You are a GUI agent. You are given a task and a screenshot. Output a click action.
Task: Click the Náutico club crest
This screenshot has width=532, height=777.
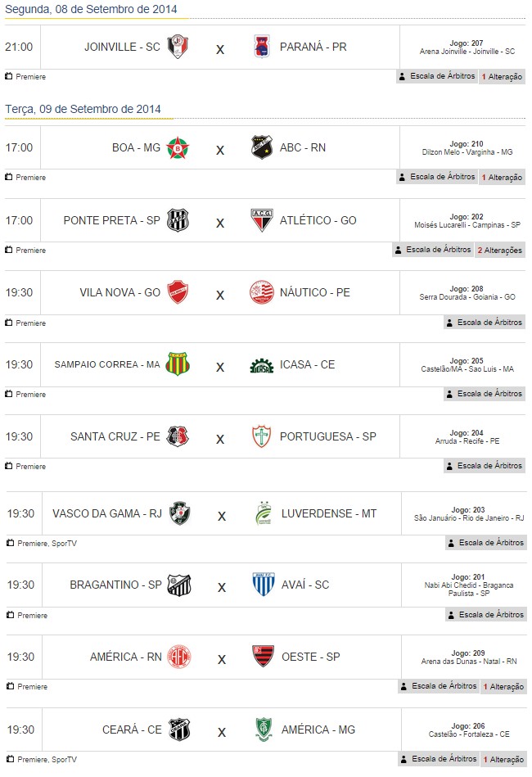(x=261, y=292)
